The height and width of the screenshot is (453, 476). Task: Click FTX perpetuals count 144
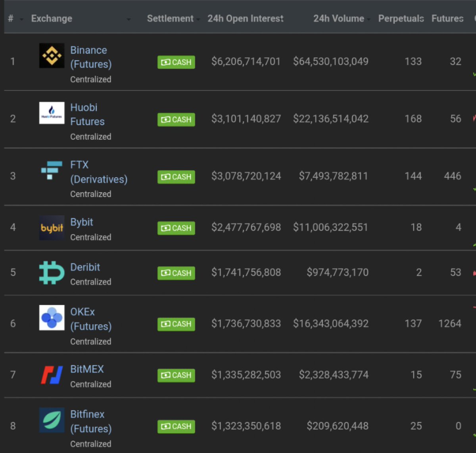(x=413, y=176)
